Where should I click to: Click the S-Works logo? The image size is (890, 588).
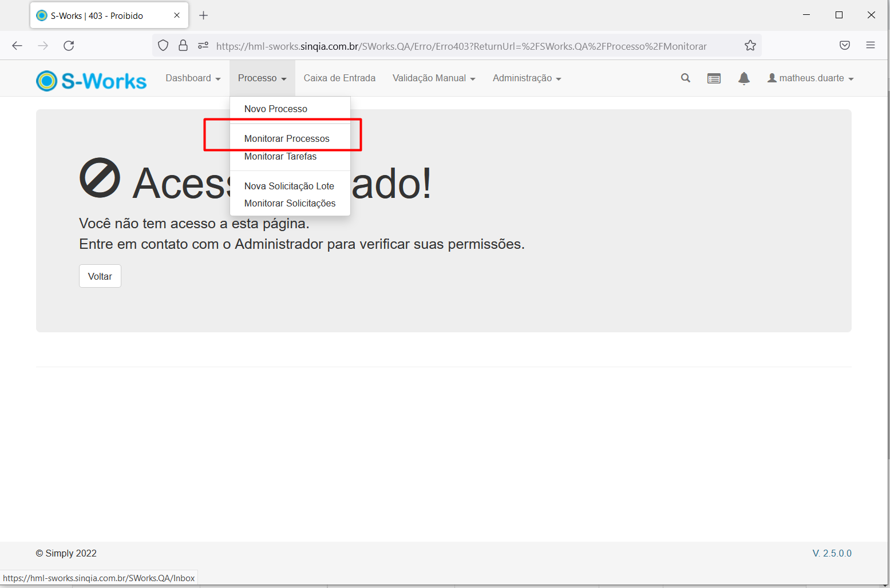click(91, 81)
